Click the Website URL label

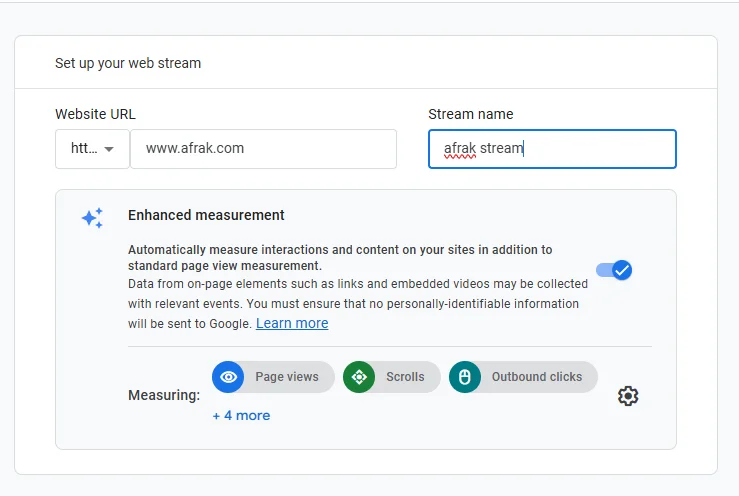click(95, 114)
